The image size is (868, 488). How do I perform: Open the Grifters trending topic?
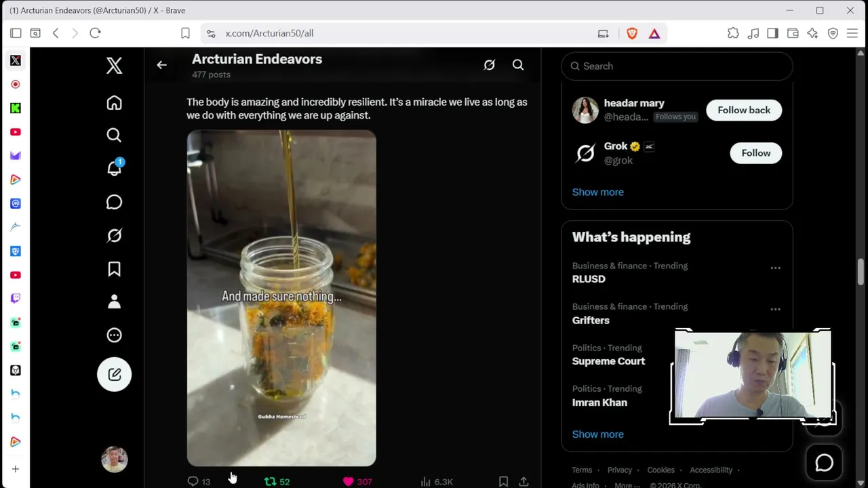tap(591, 320)
